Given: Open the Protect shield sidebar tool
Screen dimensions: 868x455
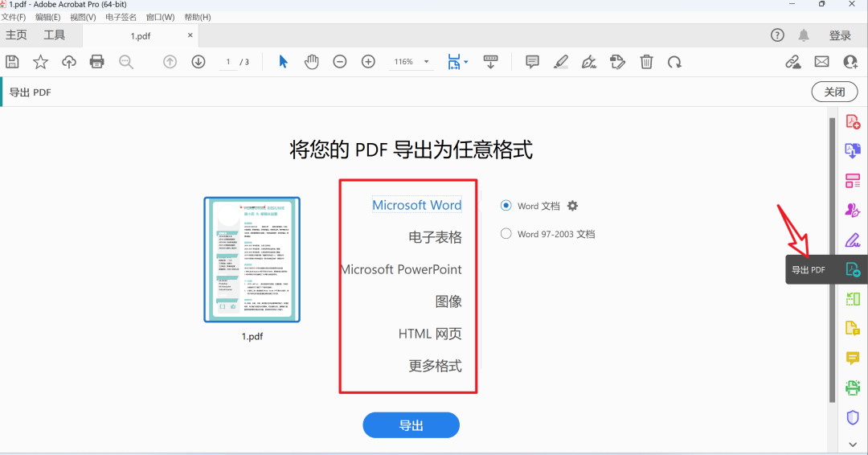Looking at the screenshot, I should click(853, 417).
